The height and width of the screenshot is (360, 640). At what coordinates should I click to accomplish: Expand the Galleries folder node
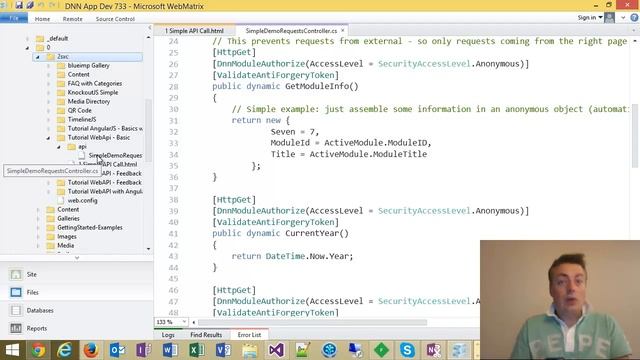tap(38, 219)
